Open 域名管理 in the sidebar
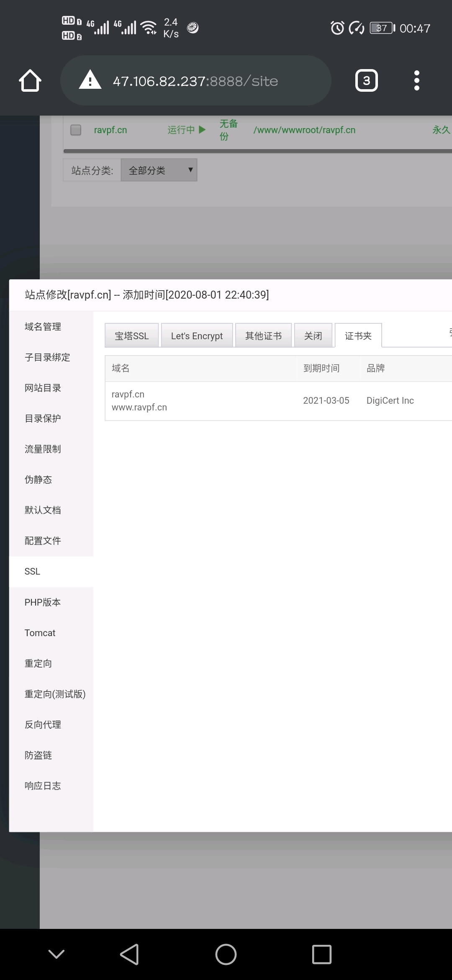The width and height of the screenshot is (452, 980). tap(51, 327)
